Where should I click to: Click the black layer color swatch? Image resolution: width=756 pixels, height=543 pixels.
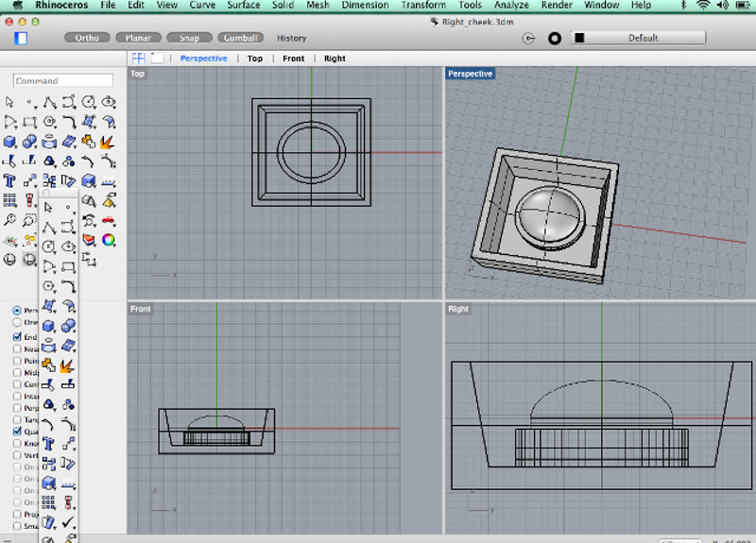[579, 38]
